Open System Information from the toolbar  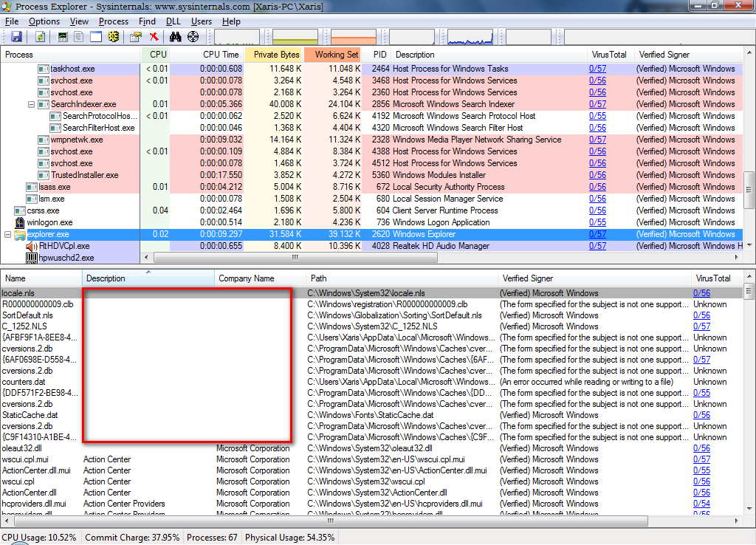(x=63, y=37)
